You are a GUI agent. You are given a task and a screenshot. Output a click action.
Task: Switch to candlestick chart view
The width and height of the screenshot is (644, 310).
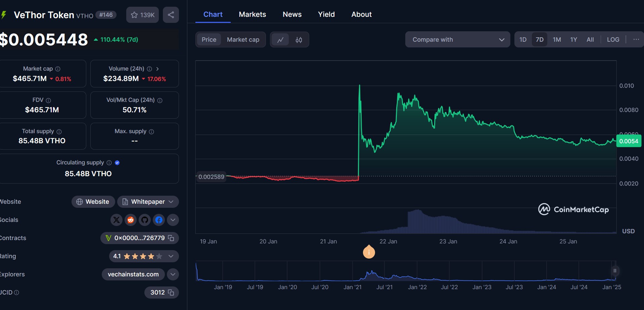point(299,40)
